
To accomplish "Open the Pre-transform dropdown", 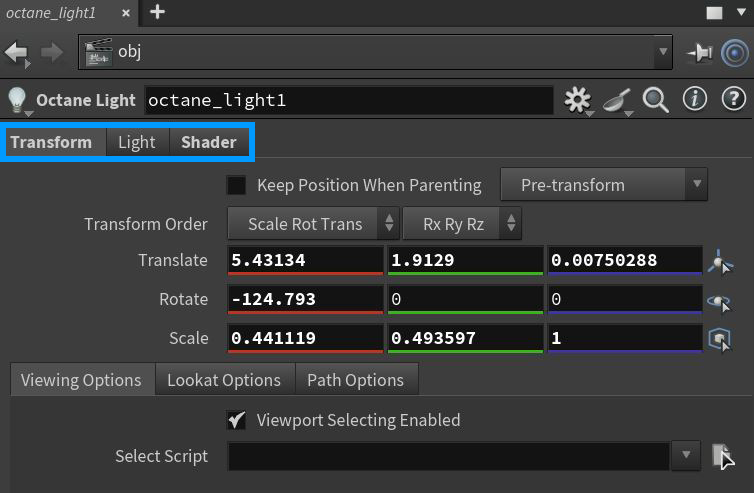I will point(601,185).
